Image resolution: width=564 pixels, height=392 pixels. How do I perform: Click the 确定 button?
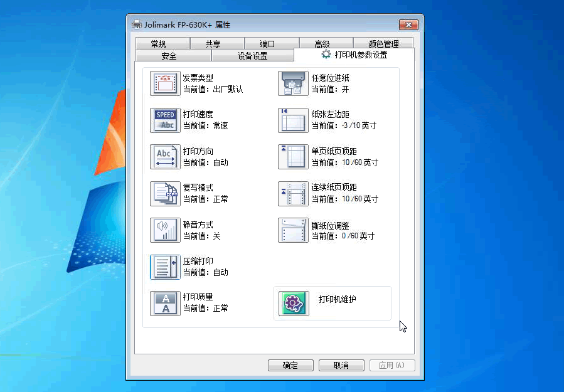pyautogui.click(x=290, y=366)
